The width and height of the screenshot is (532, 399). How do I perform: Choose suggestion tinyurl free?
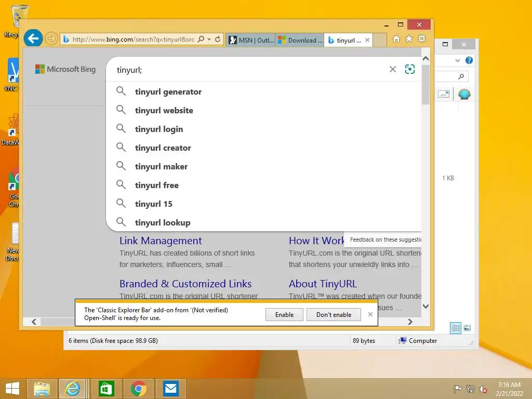[263, 185]
